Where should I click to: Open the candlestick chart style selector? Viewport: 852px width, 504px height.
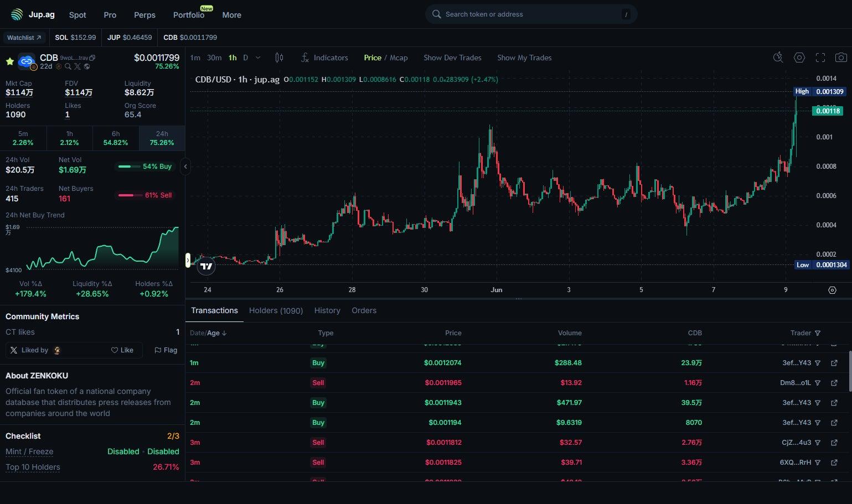279,58
